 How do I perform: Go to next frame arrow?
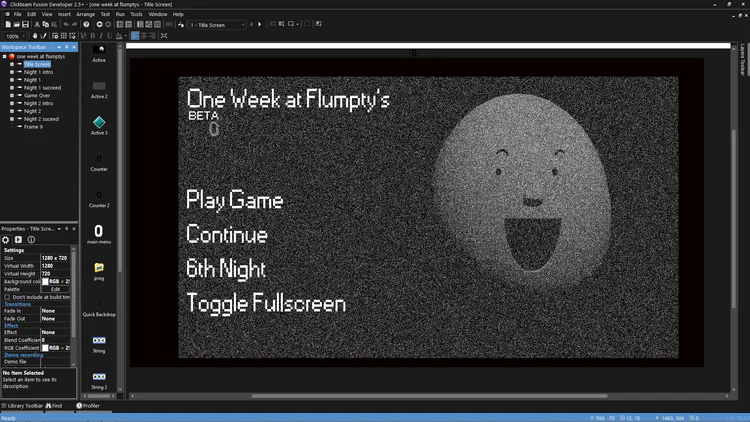tap(260, 24)
